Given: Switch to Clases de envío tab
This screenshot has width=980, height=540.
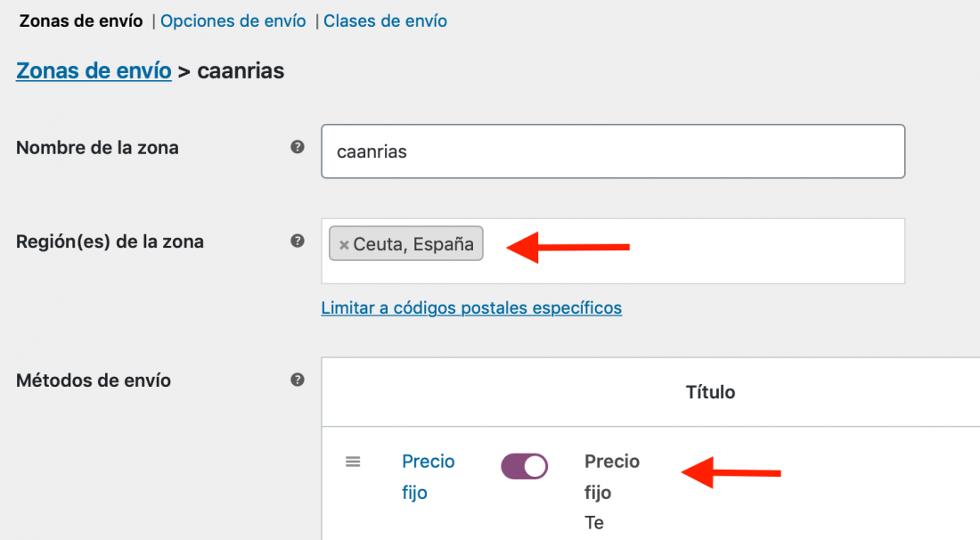Looking at the screenshot, I should [385, 20].
